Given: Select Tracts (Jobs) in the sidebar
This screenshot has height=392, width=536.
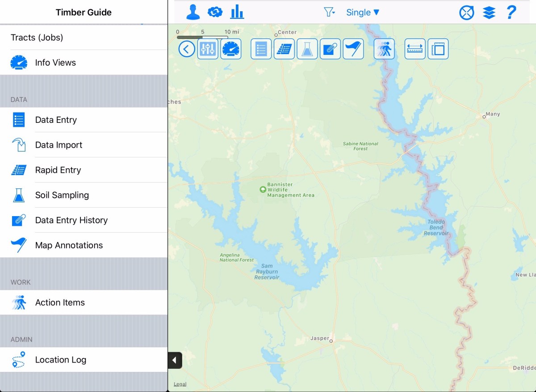Looking at the screenshot, I should click(37, 38).
